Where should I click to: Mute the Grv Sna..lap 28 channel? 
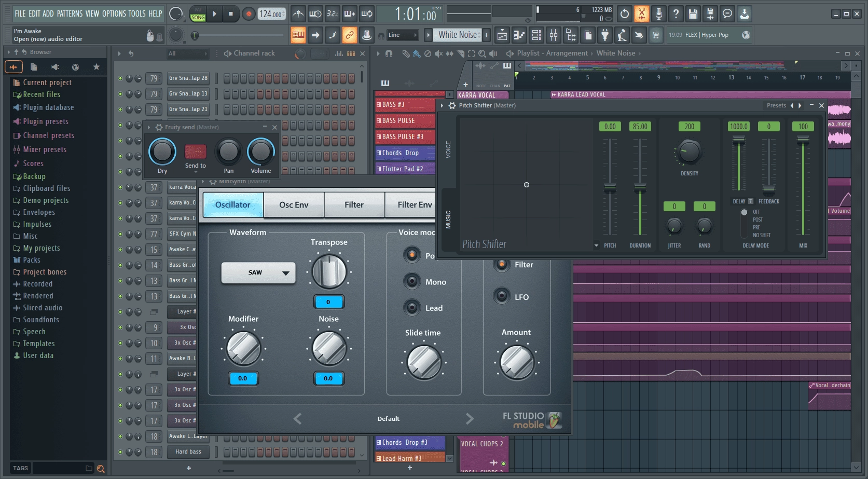click(120, 79)
